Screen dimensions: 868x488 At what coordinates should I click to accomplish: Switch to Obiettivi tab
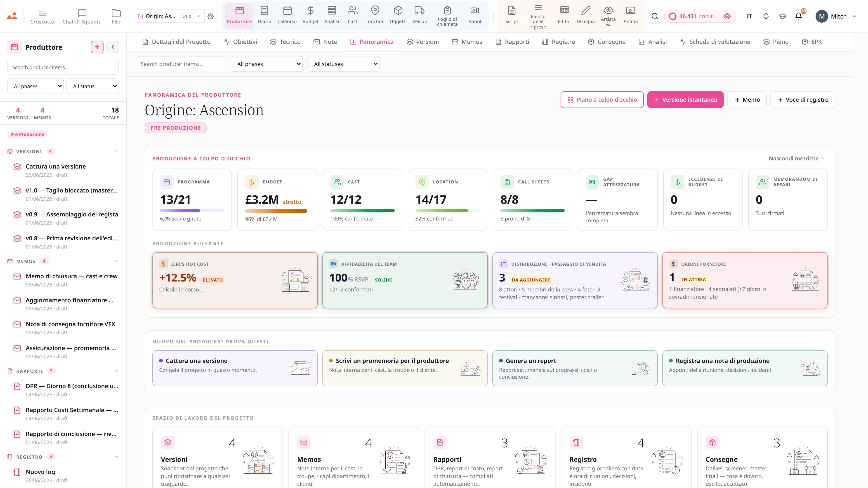[240, 42]
